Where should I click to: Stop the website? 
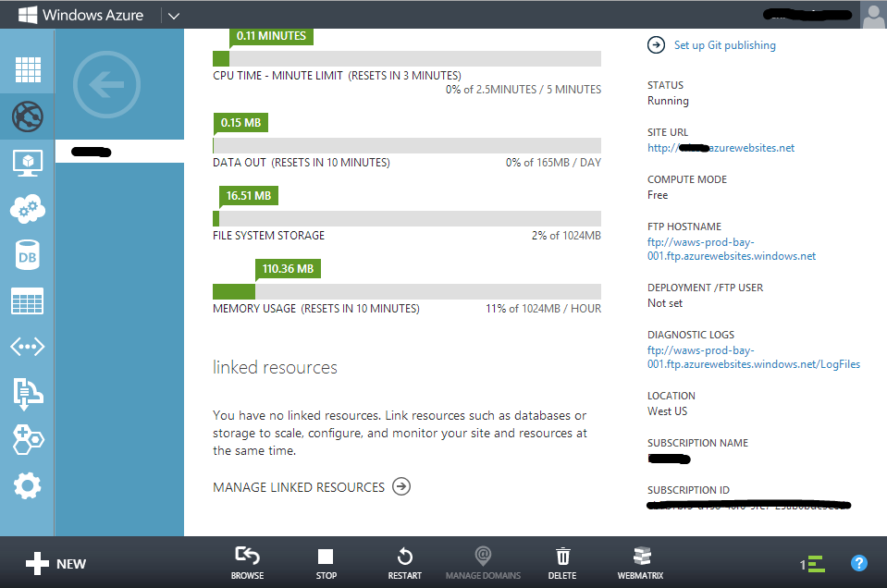(x=326, y=564)
